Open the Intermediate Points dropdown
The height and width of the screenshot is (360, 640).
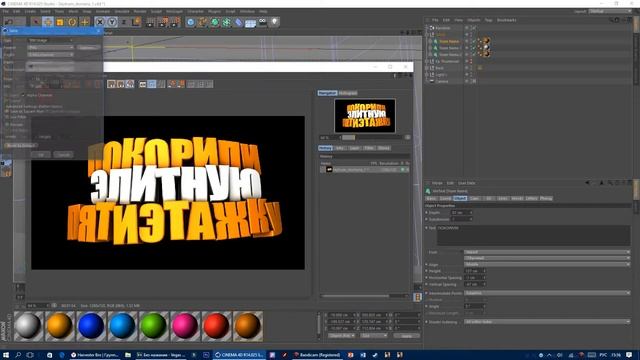(x=547, y=293)
